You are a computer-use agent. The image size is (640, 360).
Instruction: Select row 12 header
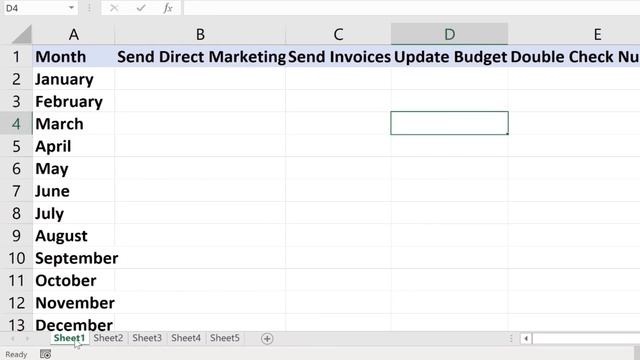16,303
